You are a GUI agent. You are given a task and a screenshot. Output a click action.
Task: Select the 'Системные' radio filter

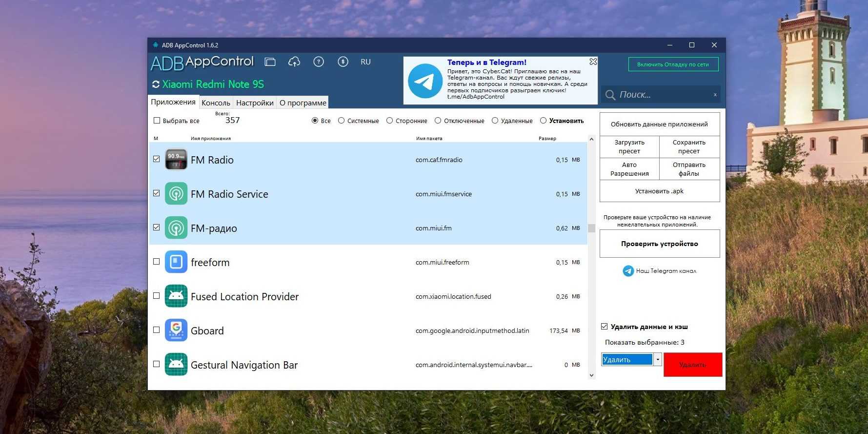342,121
